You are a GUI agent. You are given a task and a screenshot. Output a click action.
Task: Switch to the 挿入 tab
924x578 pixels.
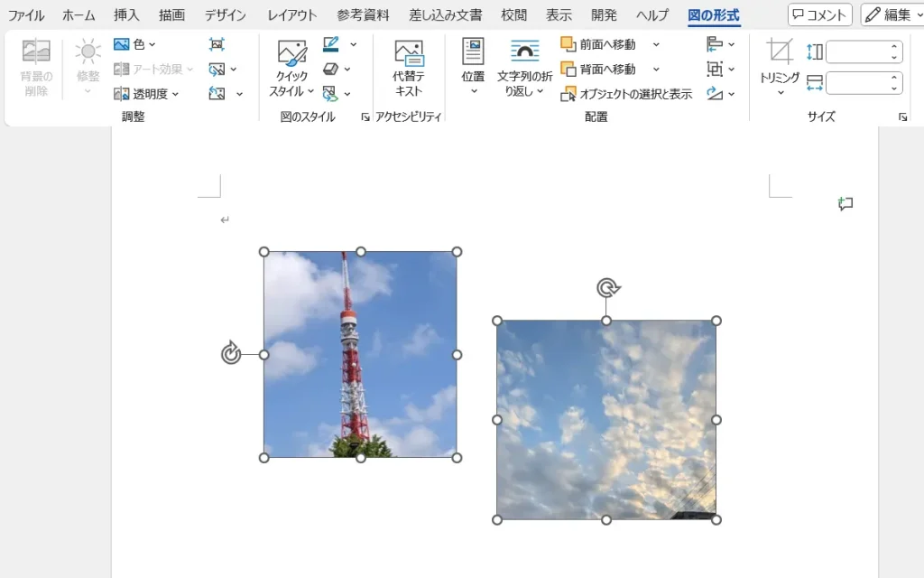coord(126,15)
